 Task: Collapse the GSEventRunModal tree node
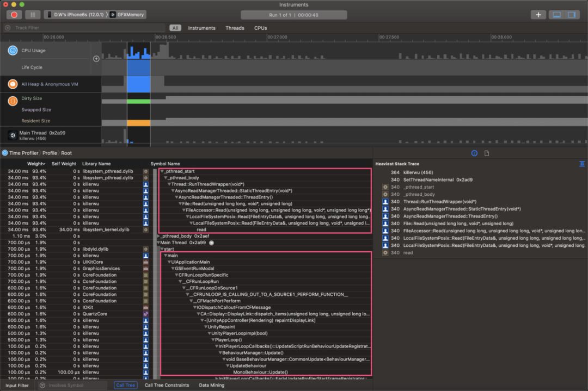pos(173,269)
